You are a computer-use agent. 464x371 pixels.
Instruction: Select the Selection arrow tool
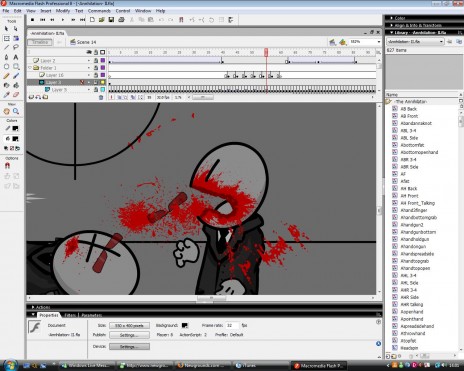6,29
